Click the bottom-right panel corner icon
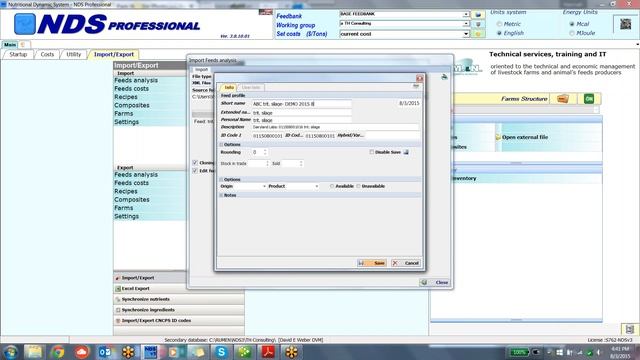The height and width of the screenshot is (360, 640). tap(629, 329)
